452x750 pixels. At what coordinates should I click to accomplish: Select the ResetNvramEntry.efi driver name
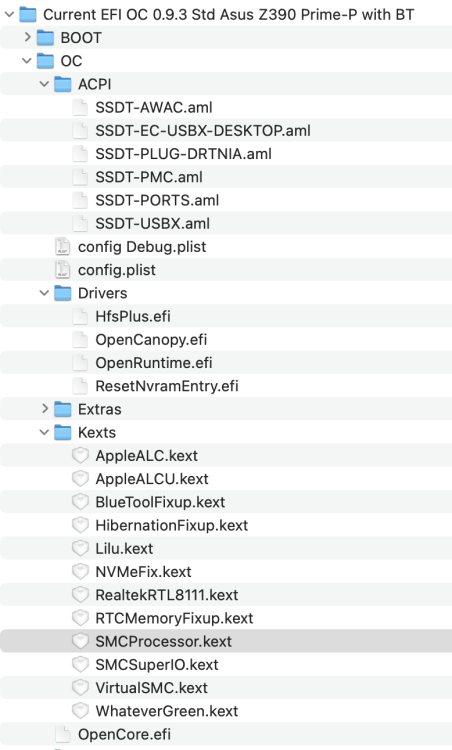point(167,386)
